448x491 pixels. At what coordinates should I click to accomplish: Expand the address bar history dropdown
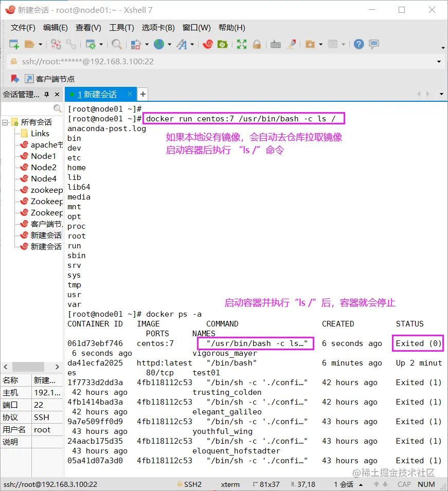coord(439,62)
